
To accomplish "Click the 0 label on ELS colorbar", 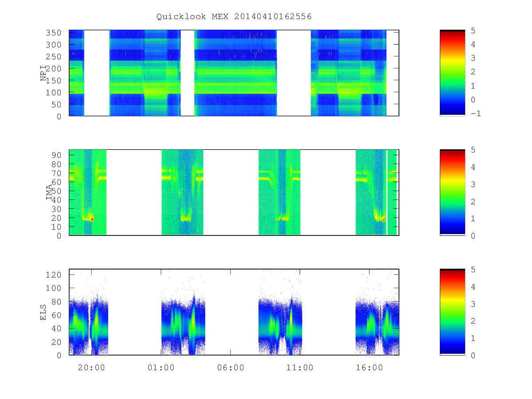I will tap(473, 356).
